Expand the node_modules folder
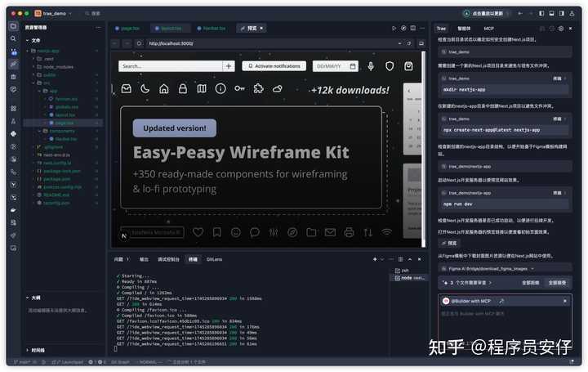The image size is (588, 372). pos(57,67)
